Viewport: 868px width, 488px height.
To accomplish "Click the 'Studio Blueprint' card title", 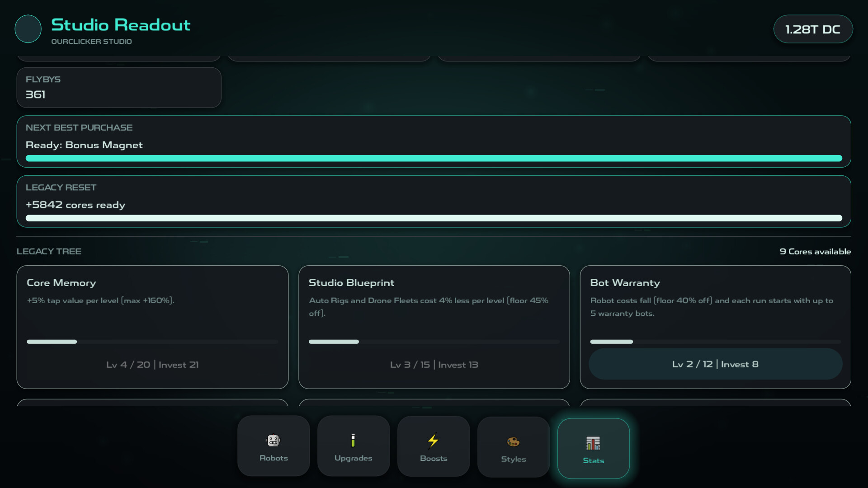I will [351, 283].
